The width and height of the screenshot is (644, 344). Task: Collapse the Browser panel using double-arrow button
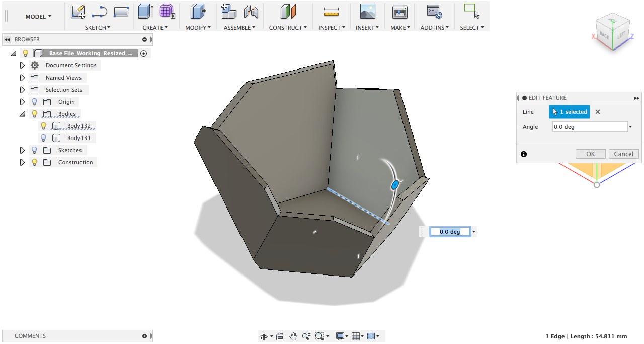8,39
